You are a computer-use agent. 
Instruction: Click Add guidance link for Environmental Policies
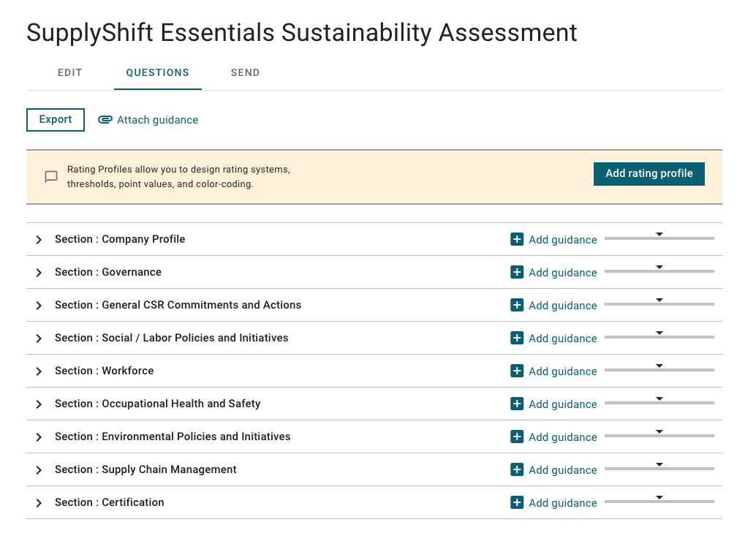click(x=563, y=437)
